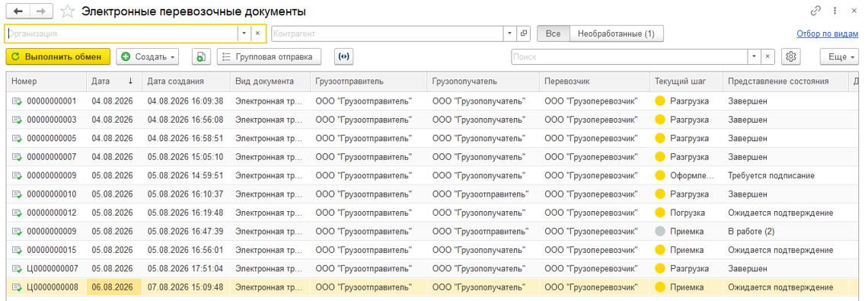
Task: Filter by Необработанные (1) toggle
Action: pyautogui.click(x=616, y=34)
